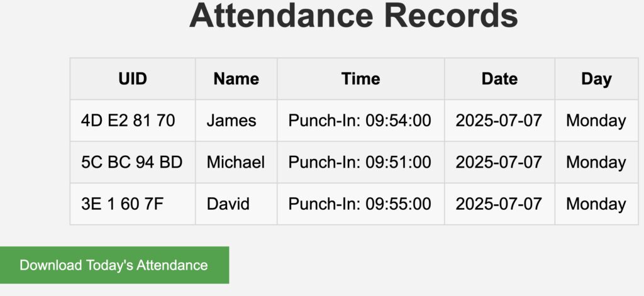Click the Day column header
Screen dimensions: 644x296
tap(596, 79)
